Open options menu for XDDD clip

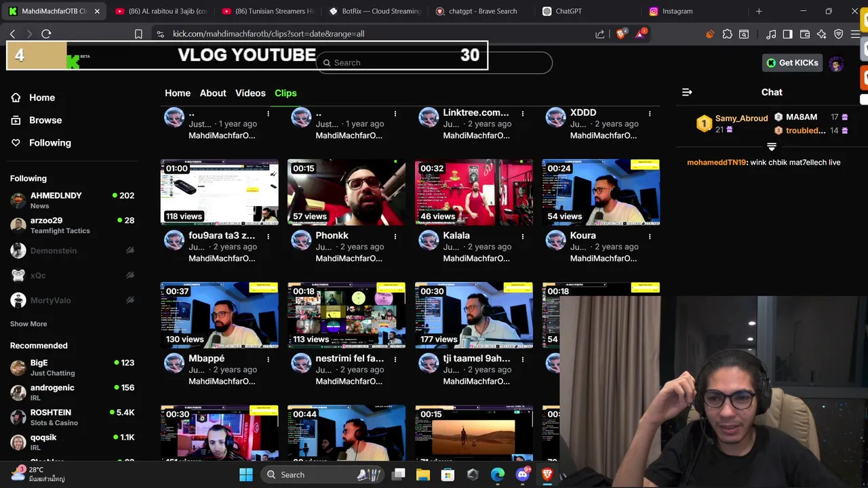650,114
